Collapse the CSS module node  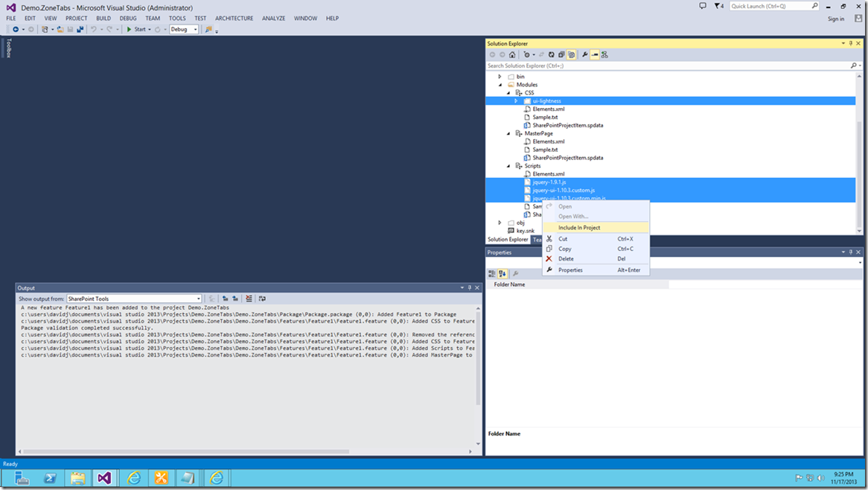coord(508,93)
